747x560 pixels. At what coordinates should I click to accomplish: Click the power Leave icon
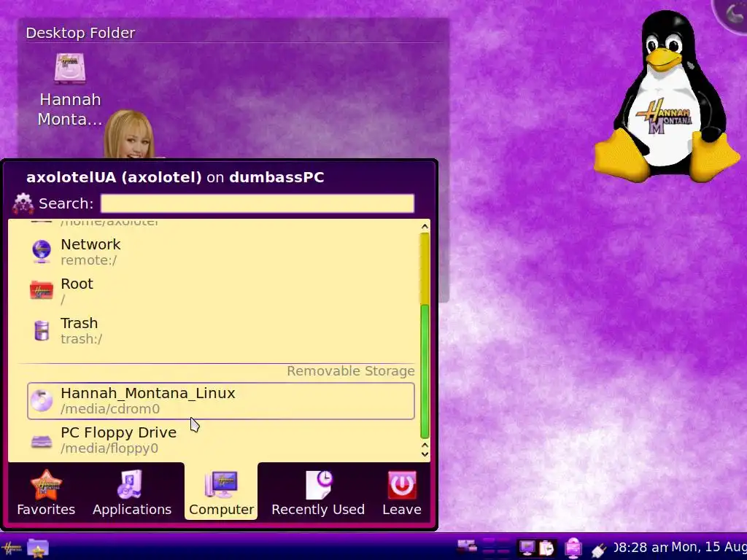coord(402,485)
